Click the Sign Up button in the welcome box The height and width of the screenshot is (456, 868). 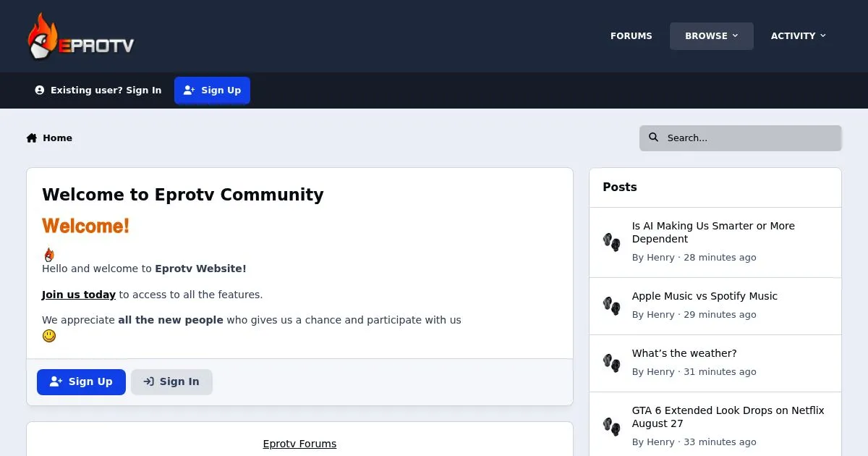click(81, 382)
